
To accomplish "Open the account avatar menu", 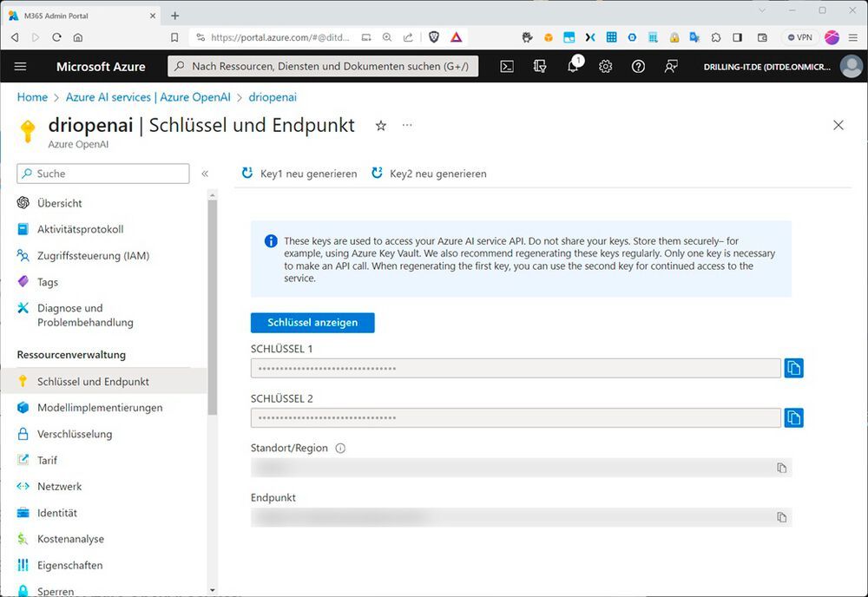I will 851,67.
